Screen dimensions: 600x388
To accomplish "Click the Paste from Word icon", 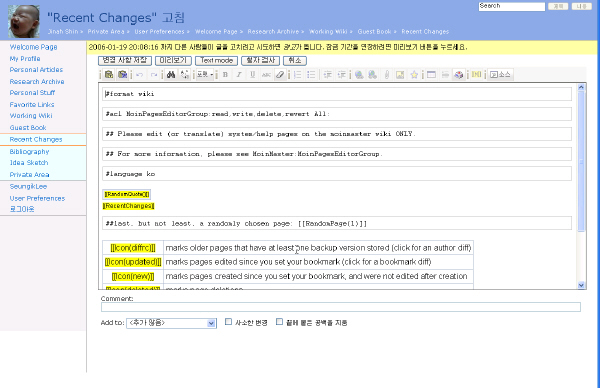I will [122, 74].
